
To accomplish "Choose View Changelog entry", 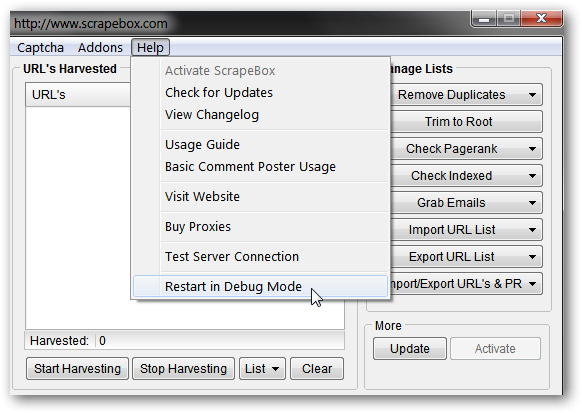I will (x=212, y=115).
